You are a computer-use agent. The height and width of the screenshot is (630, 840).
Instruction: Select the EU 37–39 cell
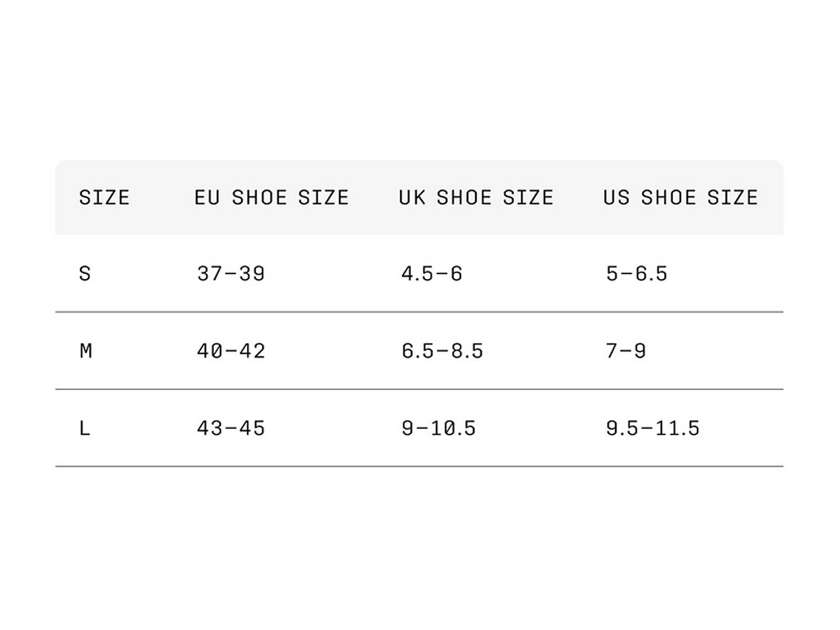(231, 274)
